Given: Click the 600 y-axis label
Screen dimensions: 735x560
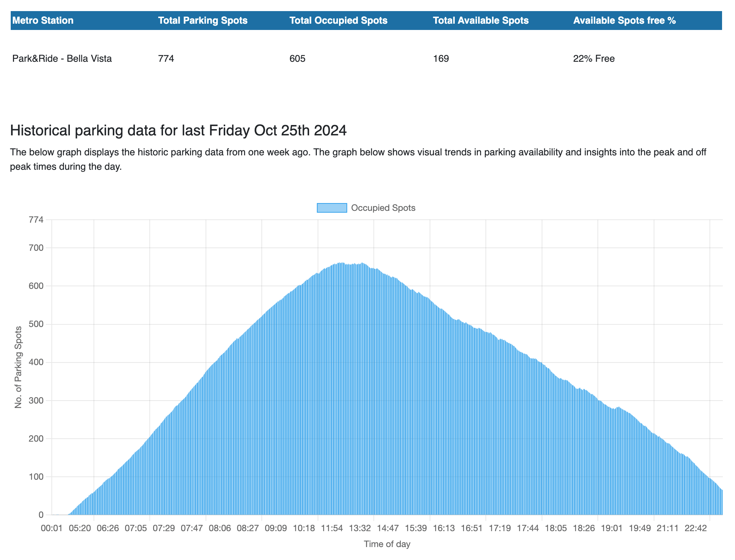Looking at the screenshot, I should 36,286.
